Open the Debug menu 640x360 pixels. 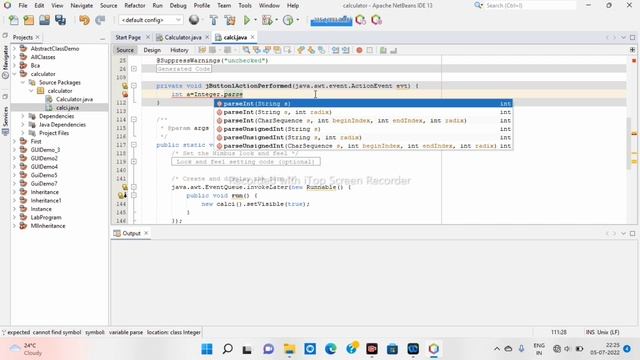point(178,6)
